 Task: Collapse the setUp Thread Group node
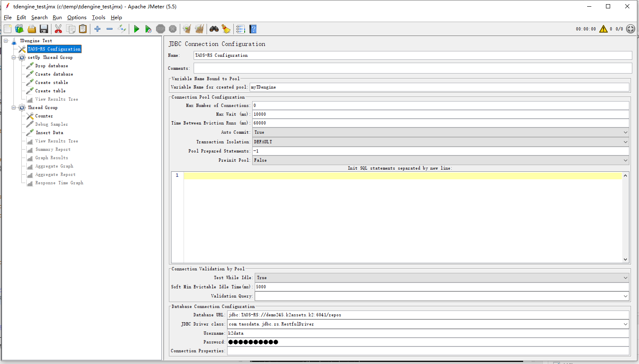(14, 58)
